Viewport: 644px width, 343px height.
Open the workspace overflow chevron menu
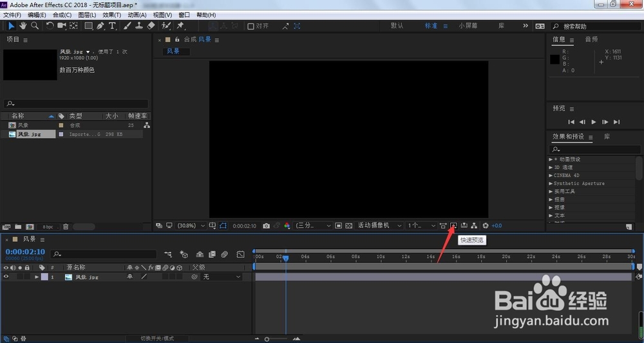pos(526,26)
